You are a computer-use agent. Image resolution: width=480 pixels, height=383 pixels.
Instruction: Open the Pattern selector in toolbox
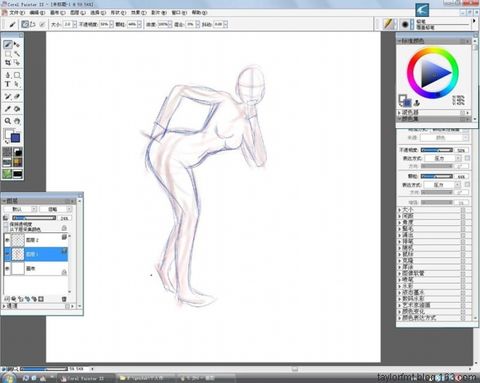pos(7,163)
